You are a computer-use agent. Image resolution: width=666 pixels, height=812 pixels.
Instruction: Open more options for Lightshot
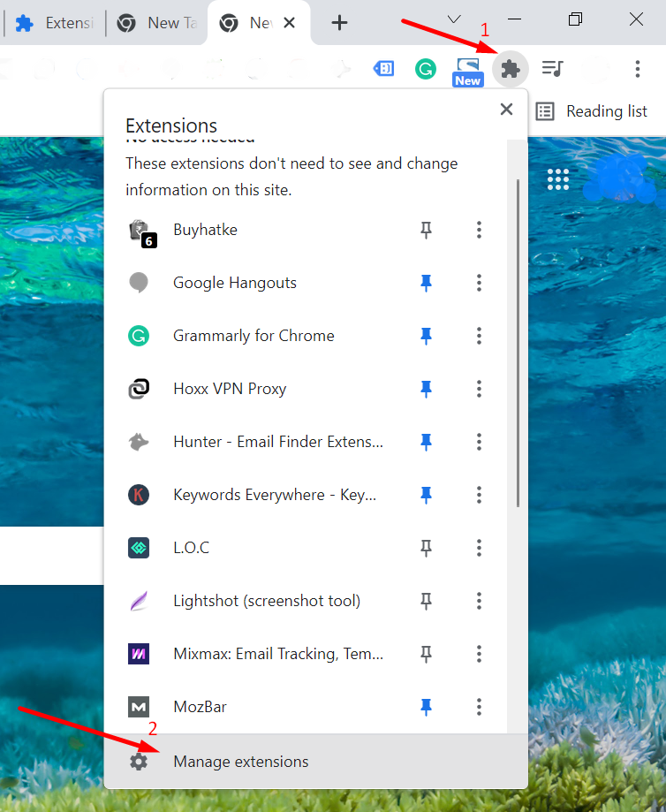(479, 601)
